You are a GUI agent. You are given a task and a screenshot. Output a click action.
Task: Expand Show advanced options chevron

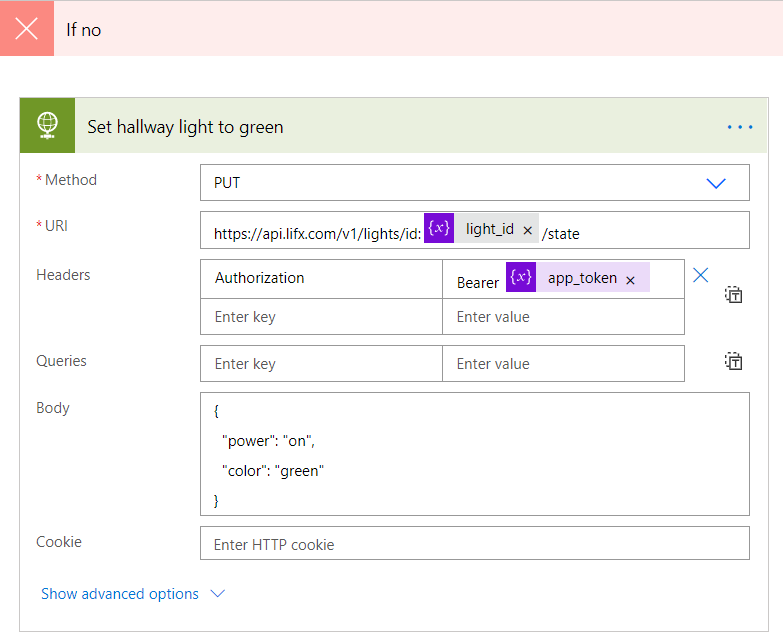pos(217,594)
